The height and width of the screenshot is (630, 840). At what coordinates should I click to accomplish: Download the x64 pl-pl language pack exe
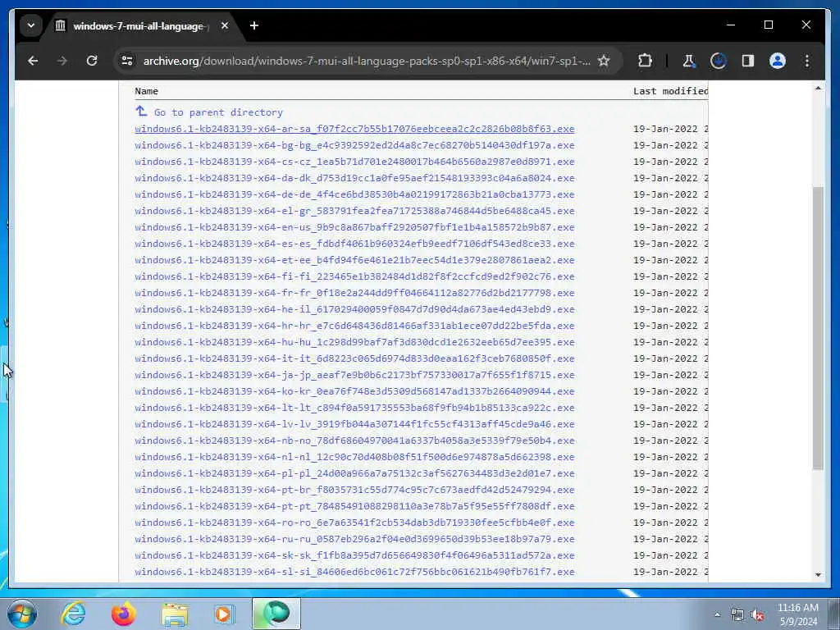354,473
